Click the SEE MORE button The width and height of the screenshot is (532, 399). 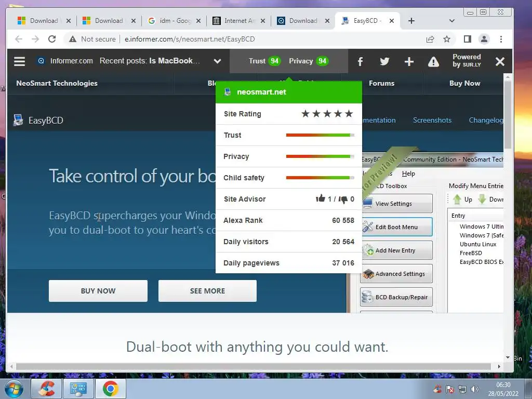coord(207,291)
